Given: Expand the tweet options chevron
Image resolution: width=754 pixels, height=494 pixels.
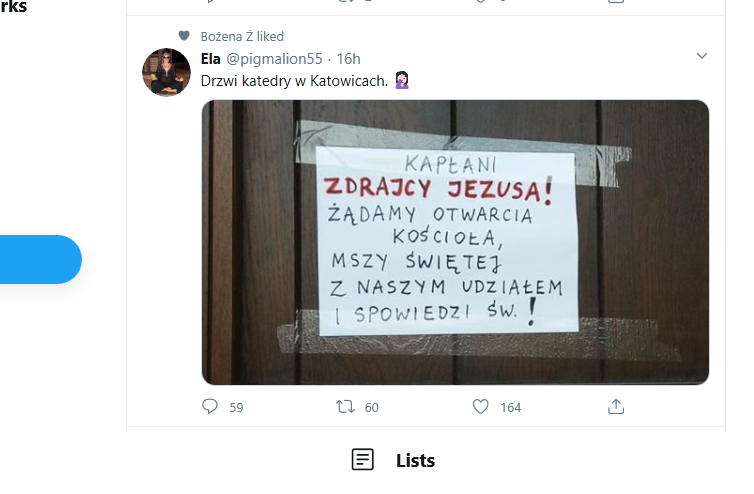Looking at the screenshot, I should pyautogui.click(x=702, y=56).
